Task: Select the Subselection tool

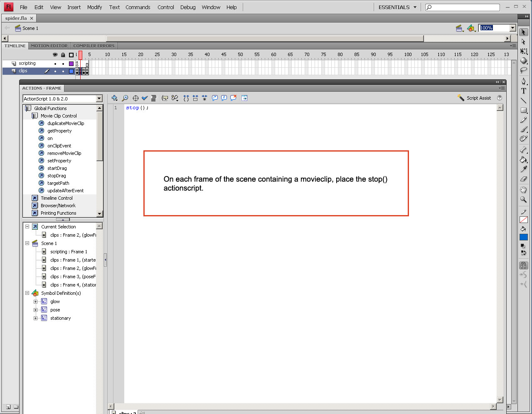Action: [x=524, y=42]
